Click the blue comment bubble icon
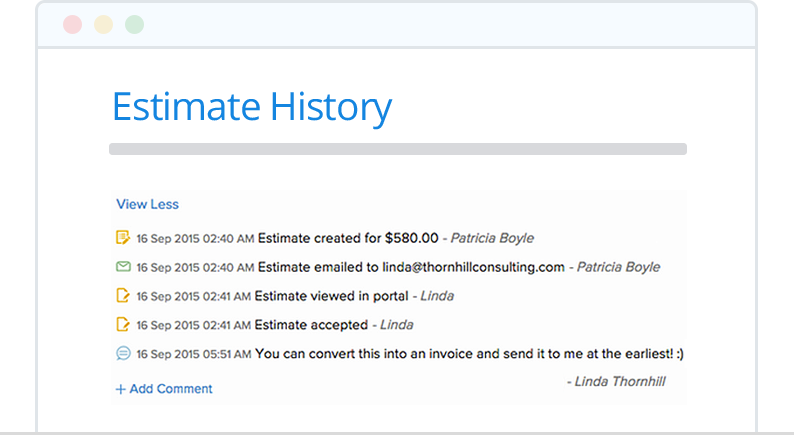The height and width of the screenshot is (435, 794). pos(123,353)
